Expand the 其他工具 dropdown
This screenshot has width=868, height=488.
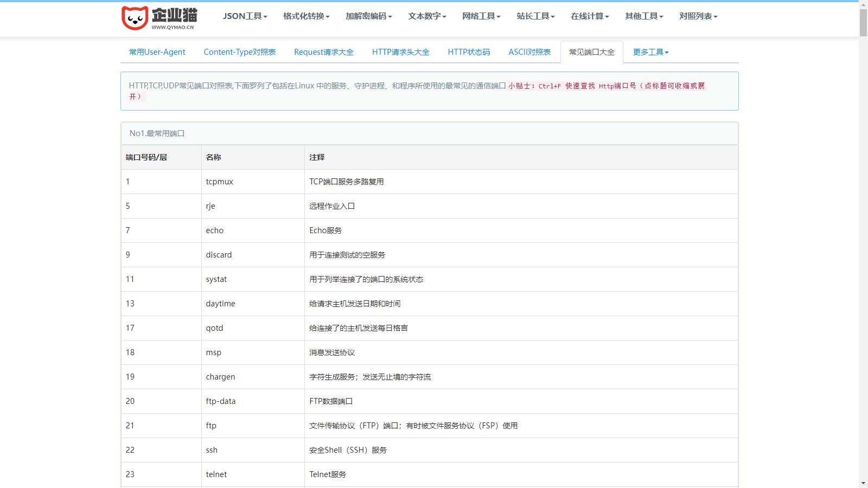644,16
